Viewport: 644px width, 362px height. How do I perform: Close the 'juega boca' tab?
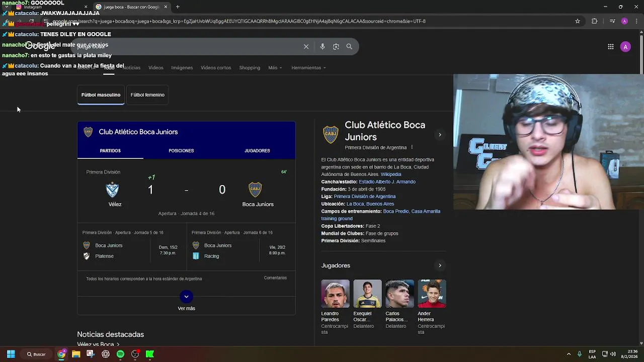click(x=166, y=7)
